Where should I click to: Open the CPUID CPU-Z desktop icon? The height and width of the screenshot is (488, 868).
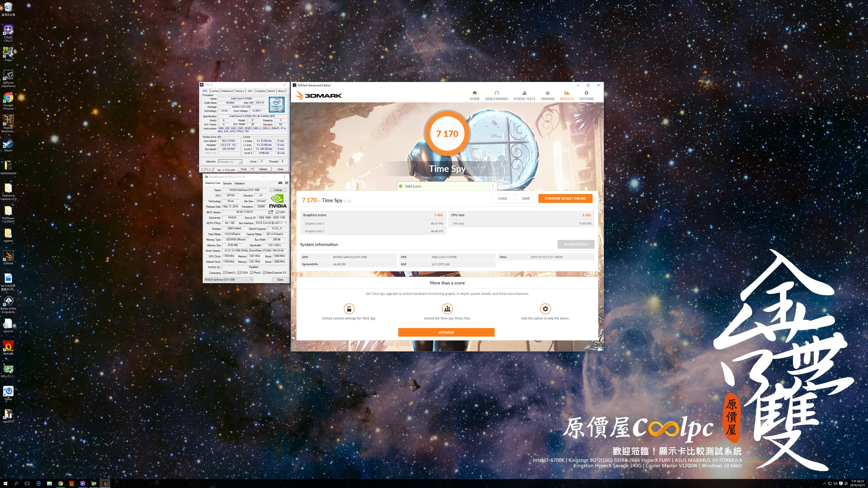(8, 33)
